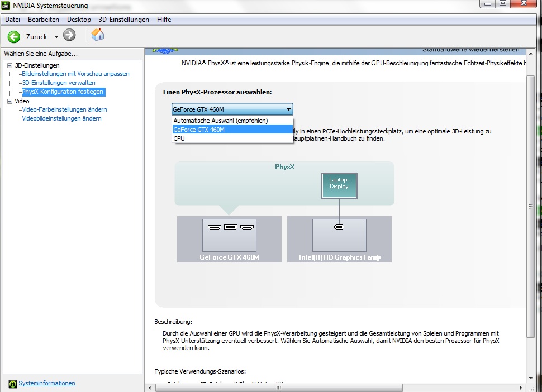The image size is (542, 392).
Task: Collapse the 3D-Einstellungen tree node
Action: click(9, 65)
